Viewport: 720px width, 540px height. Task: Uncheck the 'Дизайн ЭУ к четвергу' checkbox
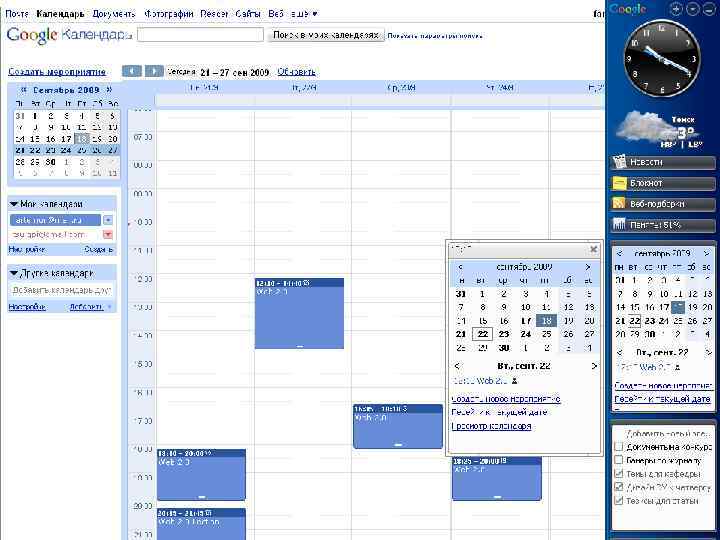619,487
